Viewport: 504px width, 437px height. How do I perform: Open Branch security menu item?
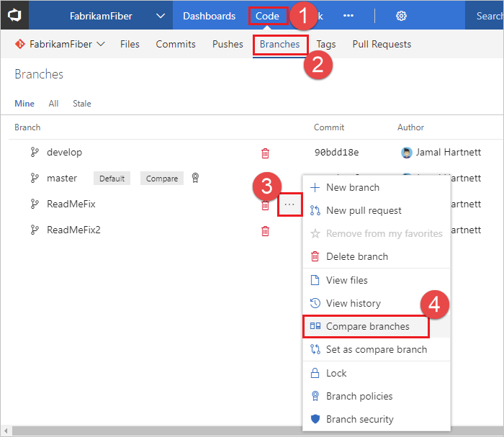pos(377,419)
